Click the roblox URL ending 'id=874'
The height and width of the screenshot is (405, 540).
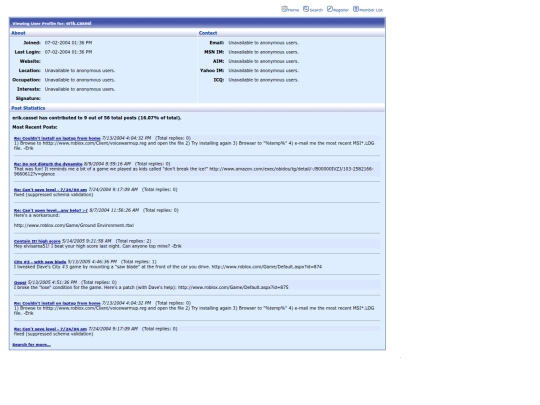267,267
